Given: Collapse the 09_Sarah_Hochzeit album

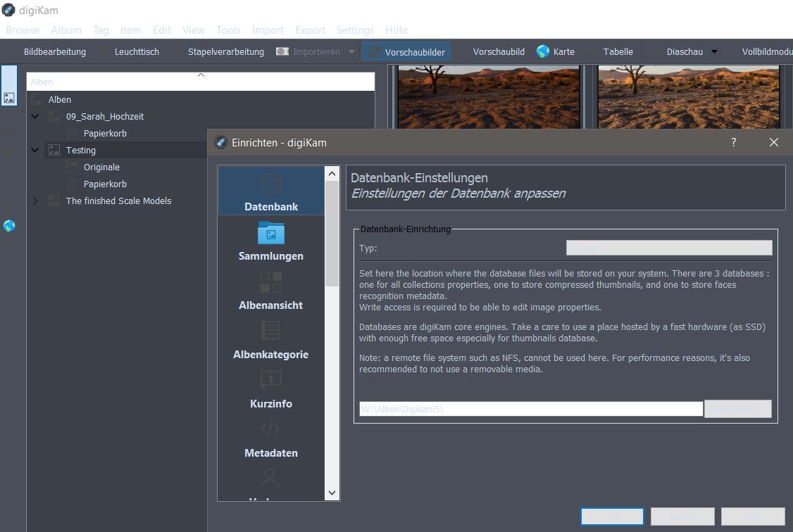Looking at the screenshot, I should 35,116.
